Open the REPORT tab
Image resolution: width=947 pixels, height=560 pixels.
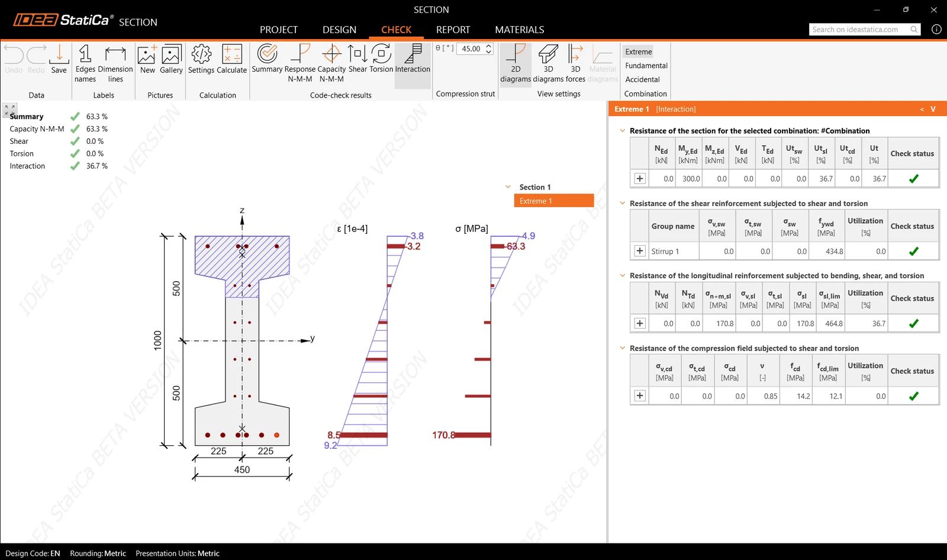coord(453,30)
